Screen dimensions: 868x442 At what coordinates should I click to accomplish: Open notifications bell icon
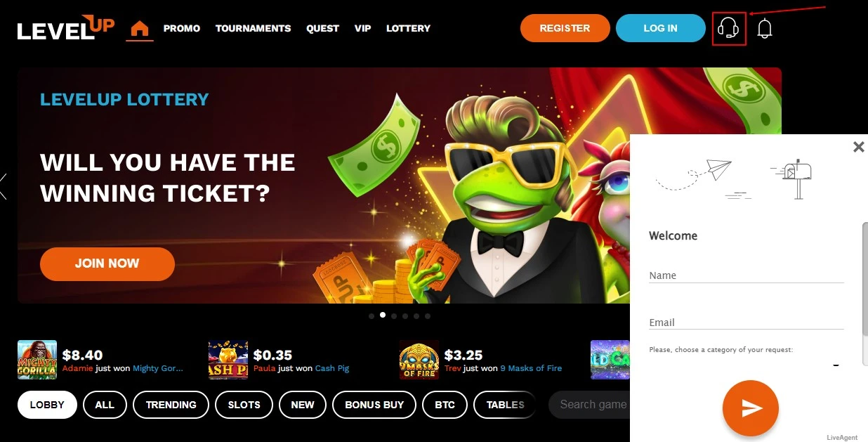(x=765, y=29)
